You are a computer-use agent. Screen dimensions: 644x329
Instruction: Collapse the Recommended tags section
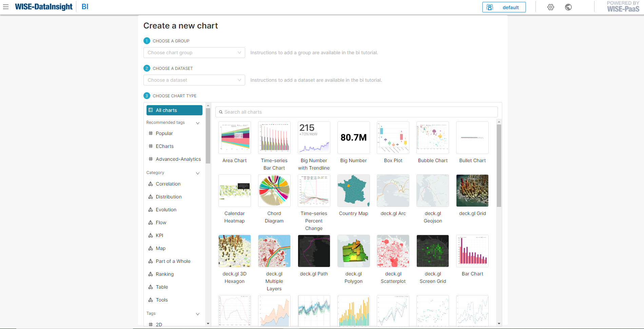coord(197,123)
